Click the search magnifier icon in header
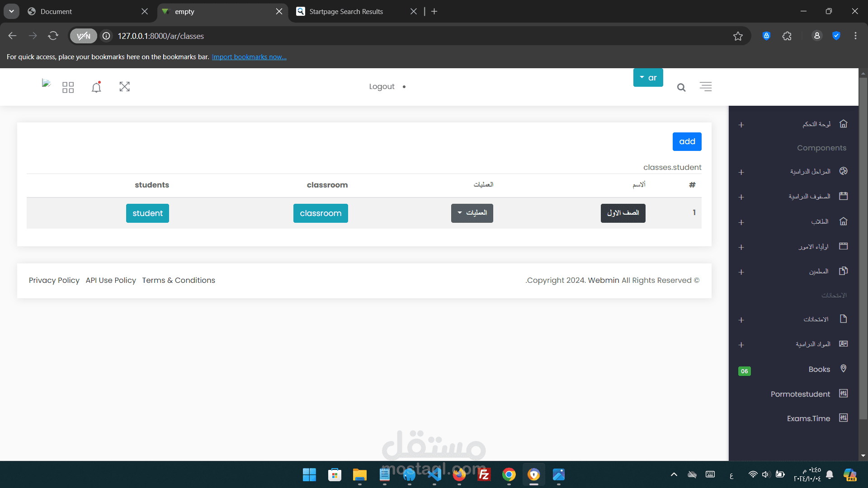868x488 pixels. [681, 88]
